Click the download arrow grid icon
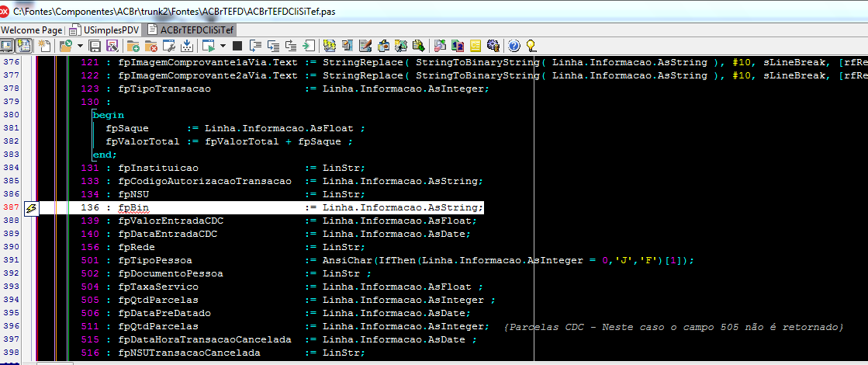868x365 pixels. click(186, 45)
